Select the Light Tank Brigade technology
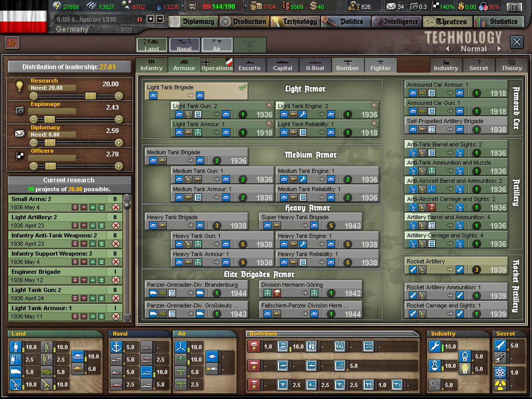Screen dimensions: 532x399 pos(196,91)
